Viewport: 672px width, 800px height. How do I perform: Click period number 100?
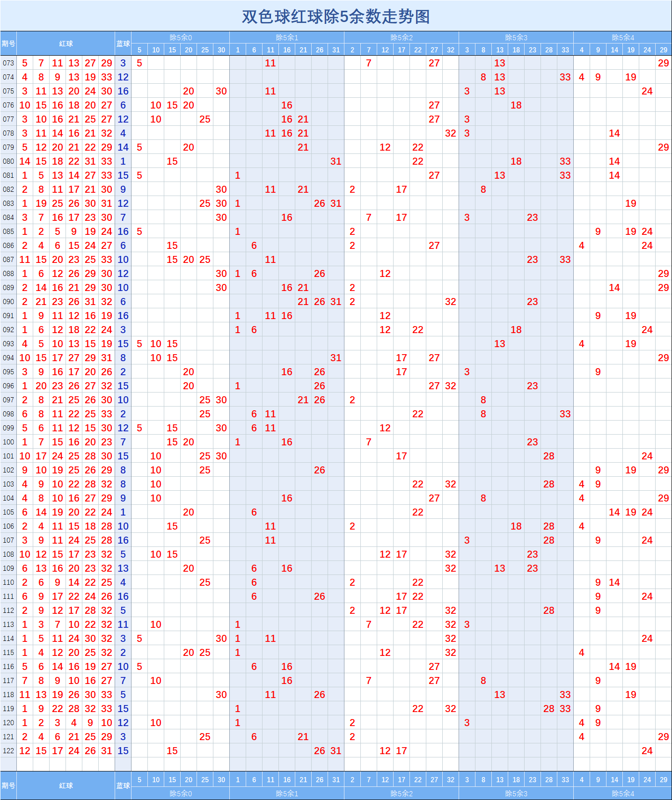(8, 442)
